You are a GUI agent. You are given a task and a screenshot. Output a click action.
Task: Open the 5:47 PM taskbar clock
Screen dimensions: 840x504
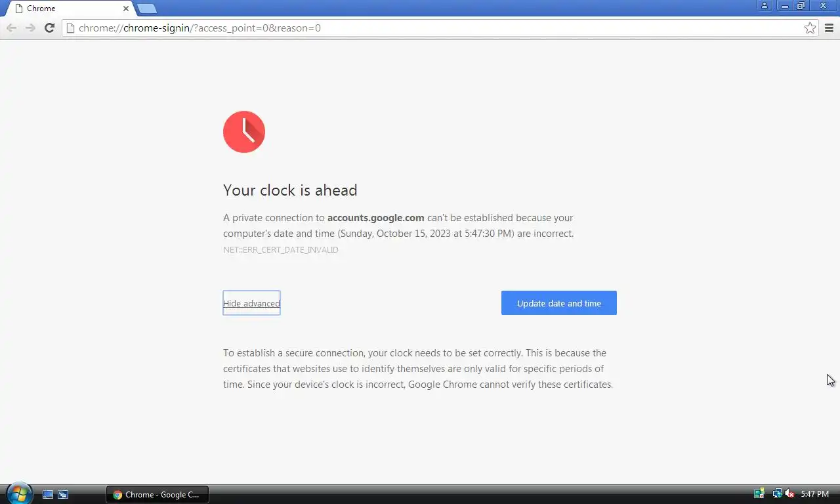(x=815, y=494)
